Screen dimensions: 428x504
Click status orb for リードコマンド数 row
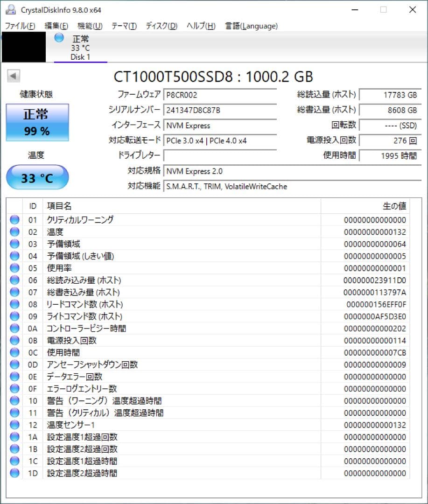tap(14, 304)
